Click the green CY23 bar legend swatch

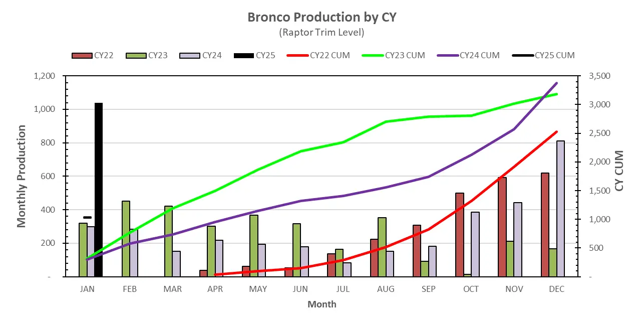[x=136, y=55]
